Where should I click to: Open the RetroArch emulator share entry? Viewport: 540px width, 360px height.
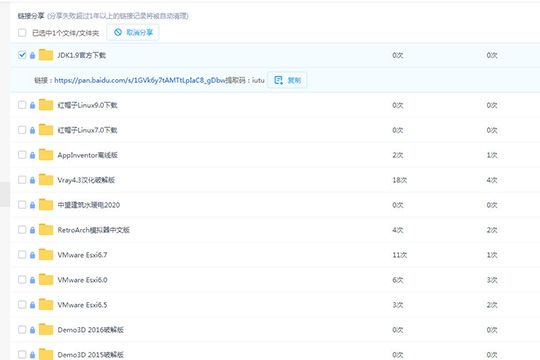[x=94, y=230]
